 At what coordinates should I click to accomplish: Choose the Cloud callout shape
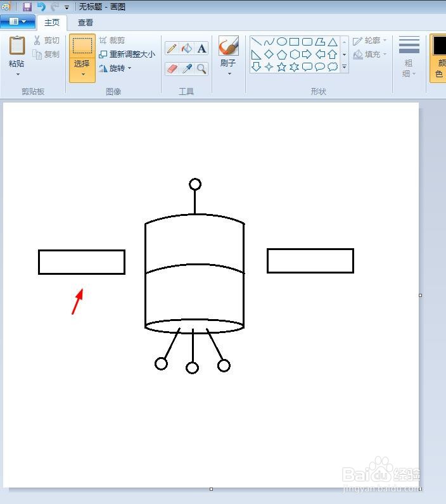coord(333,66)
